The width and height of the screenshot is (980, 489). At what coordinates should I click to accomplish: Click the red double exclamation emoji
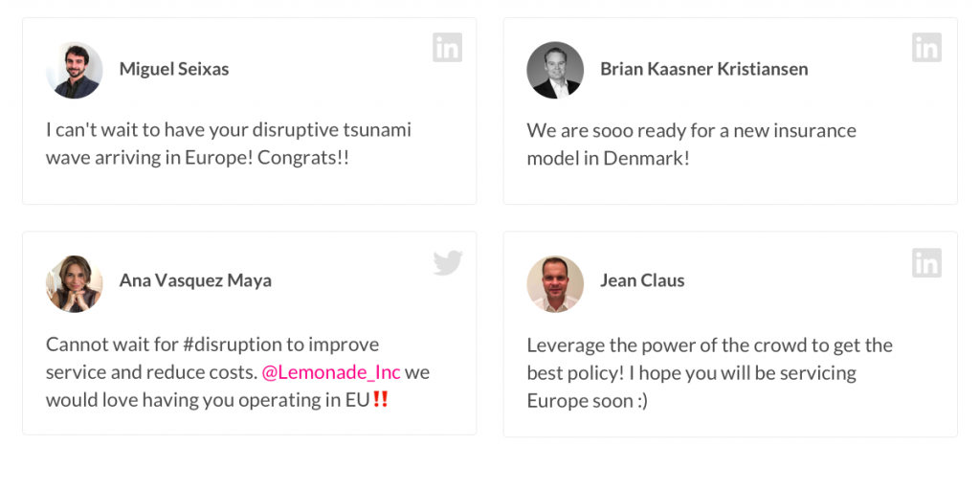click(x=381, y=399)
